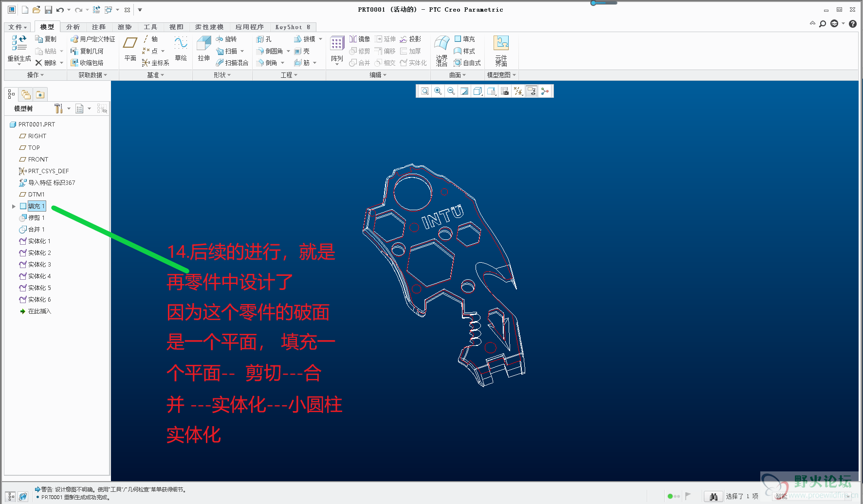Click 倒圆角 (Round) button

pyautogui.click(x=270, y=51)
